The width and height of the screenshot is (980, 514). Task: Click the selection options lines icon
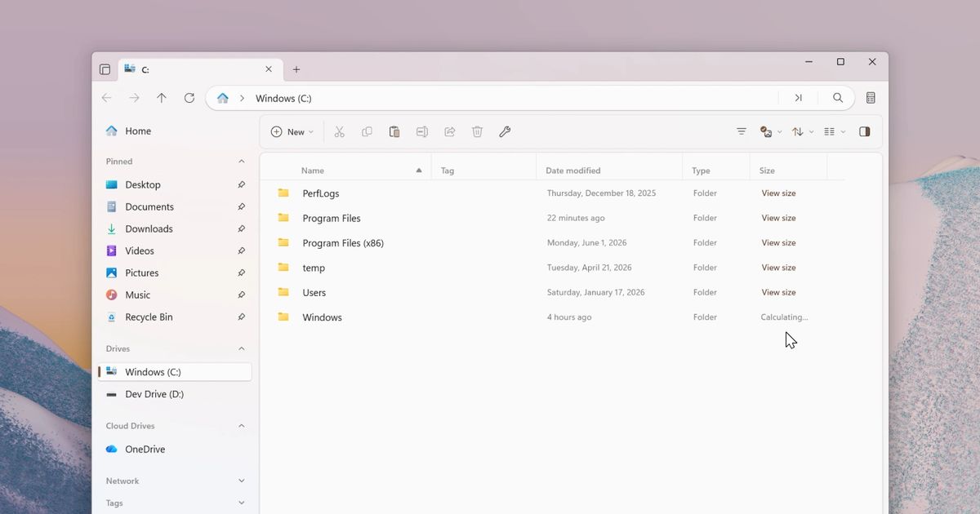click(742, 131)
